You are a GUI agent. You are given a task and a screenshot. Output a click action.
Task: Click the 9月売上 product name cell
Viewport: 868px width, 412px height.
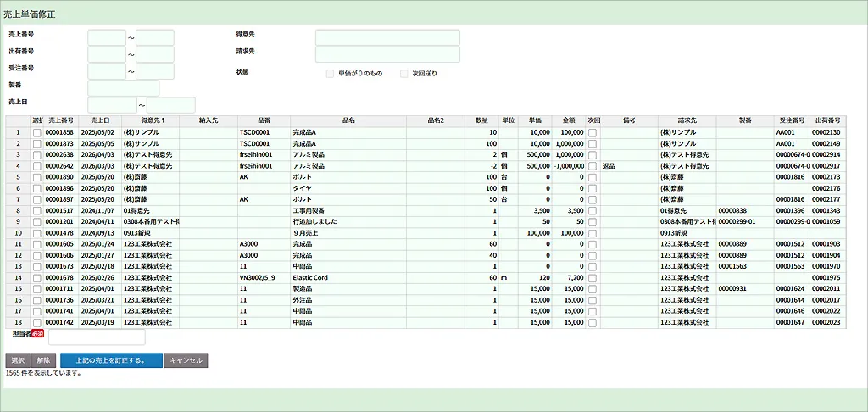(348, 233)
